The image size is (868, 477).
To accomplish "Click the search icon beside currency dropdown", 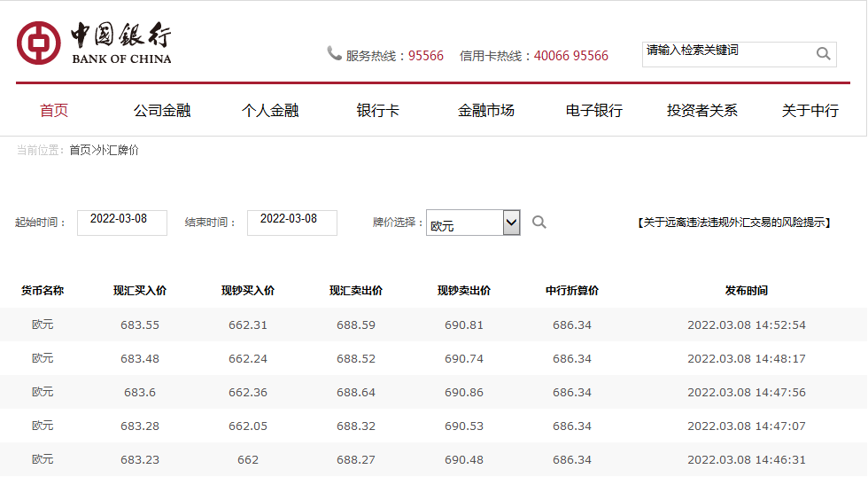I will 539,223.
